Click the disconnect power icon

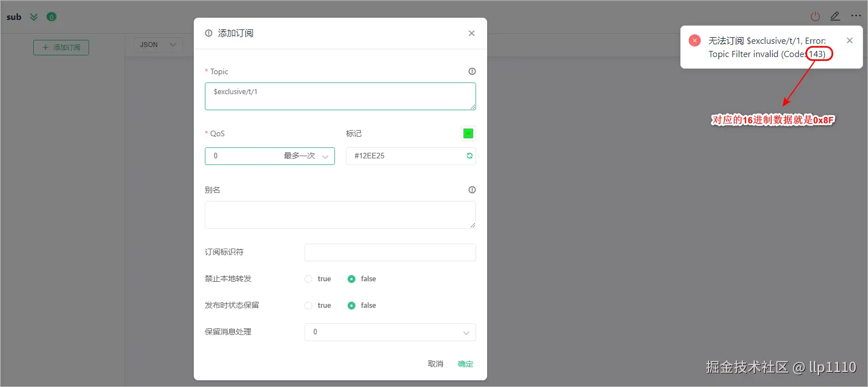point(815,17)
